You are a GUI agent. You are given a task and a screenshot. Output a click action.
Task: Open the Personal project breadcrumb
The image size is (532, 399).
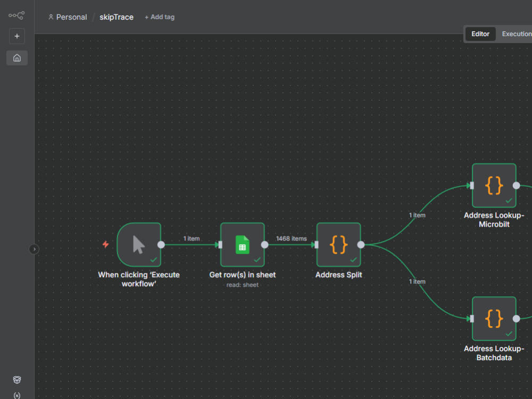(x=68, y=17)
